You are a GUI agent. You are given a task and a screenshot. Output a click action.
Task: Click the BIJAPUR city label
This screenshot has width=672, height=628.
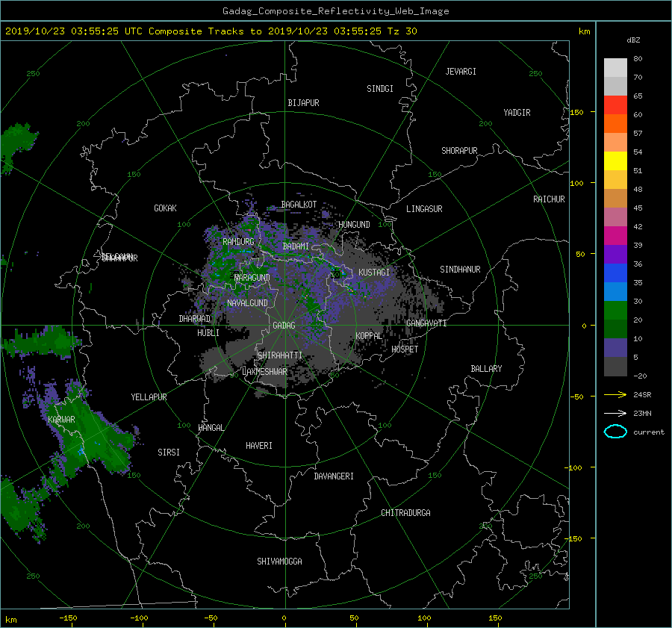pyautogui.click(x=303, y=103)
